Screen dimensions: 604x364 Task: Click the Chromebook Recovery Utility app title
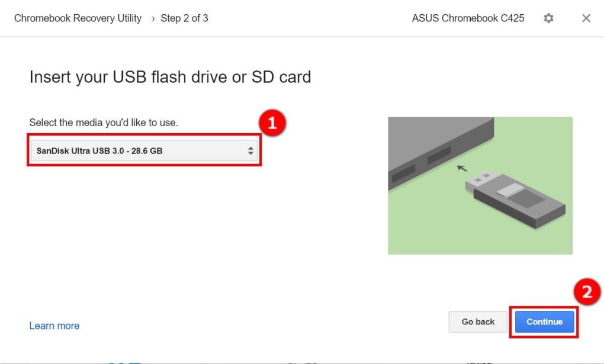pyautogui.click(x=77, y=18)
